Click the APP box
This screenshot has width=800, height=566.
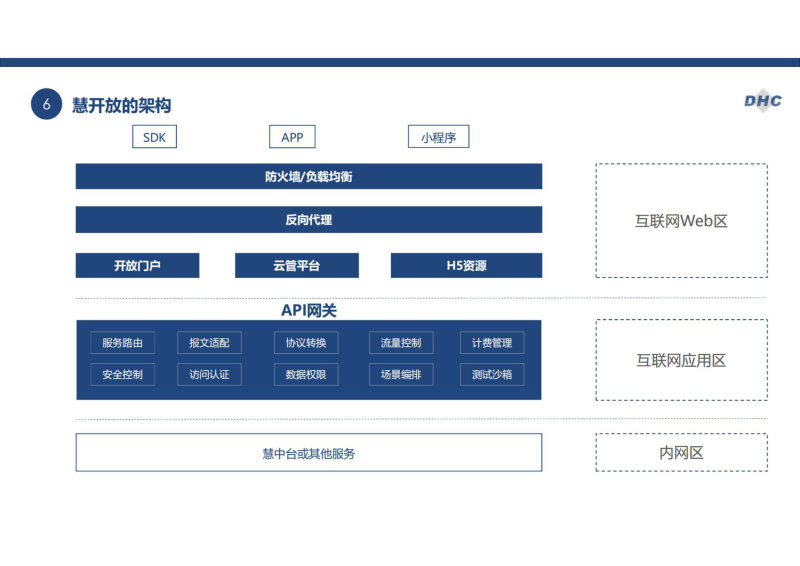tap(292, 137)
